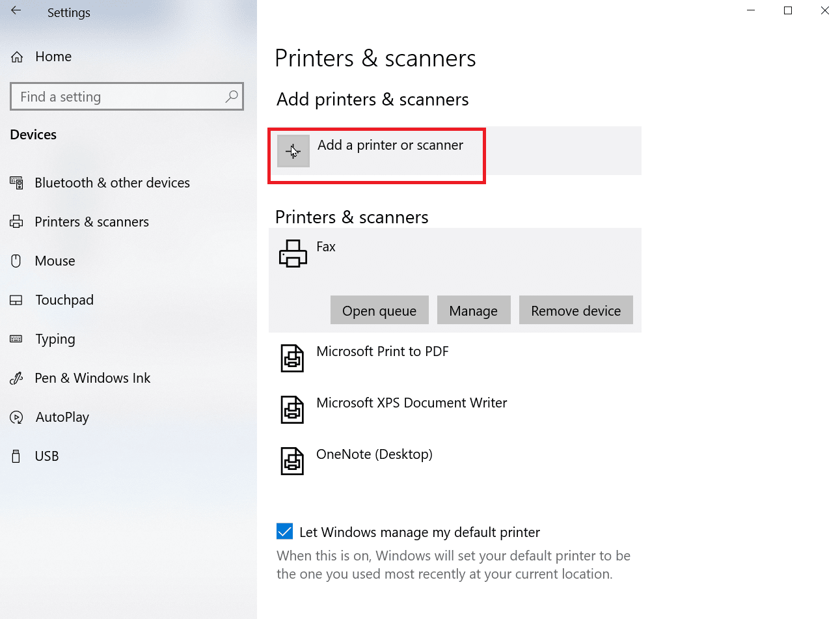Click the Fax printer icon
Screen dimensions: 840x619
coord(293,253)
